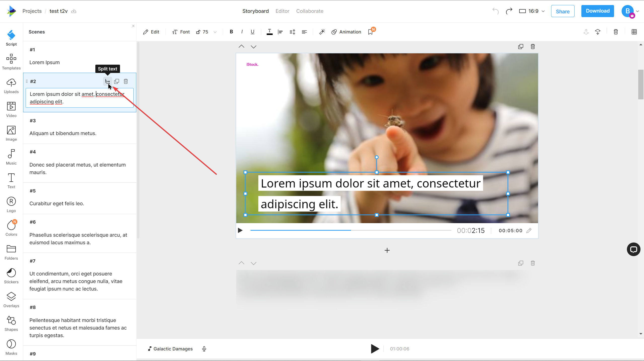Viewport: 644px width, 361px height.
Task: Click the delete trash icon in toolbar
Action: pyautogui.click(x=616, y=32)
